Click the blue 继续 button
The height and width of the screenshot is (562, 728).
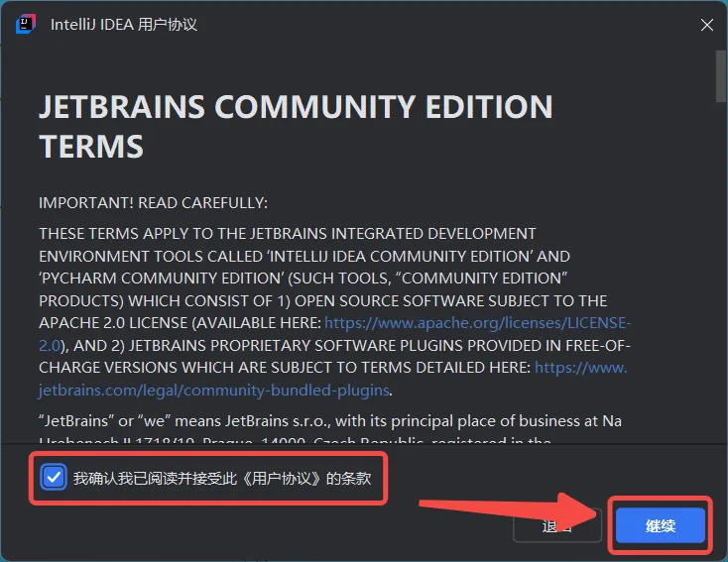661,525
